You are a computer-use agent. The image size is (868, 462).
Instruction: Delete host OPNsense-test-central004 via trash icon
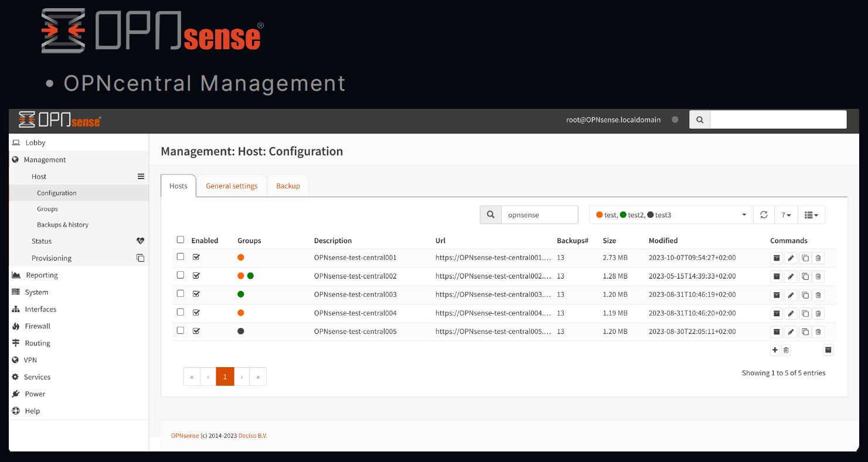click(x=819, y=313)
